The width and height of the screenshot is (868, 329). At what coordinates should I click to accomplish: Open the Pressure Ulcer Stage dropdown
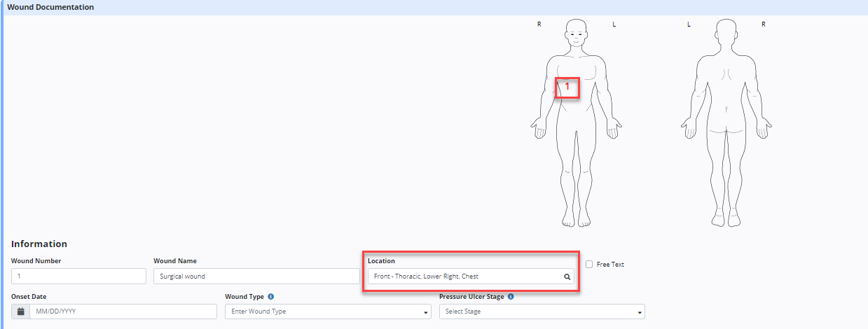pos(542,311)
